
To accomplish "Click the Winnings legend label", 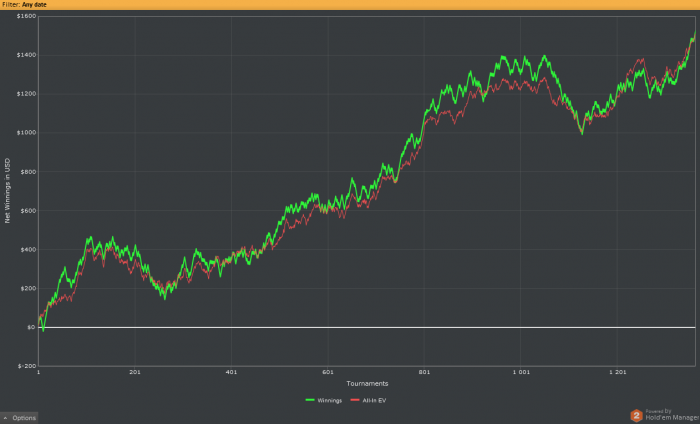I will [x=329, y=400].
